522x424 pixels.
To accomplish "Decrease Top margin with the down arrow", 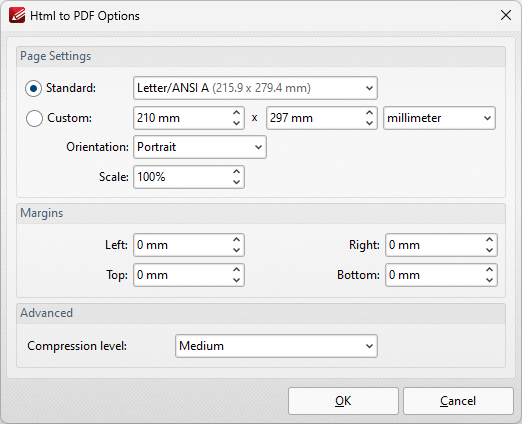I will pyautogui.click(x=236, y=280).
